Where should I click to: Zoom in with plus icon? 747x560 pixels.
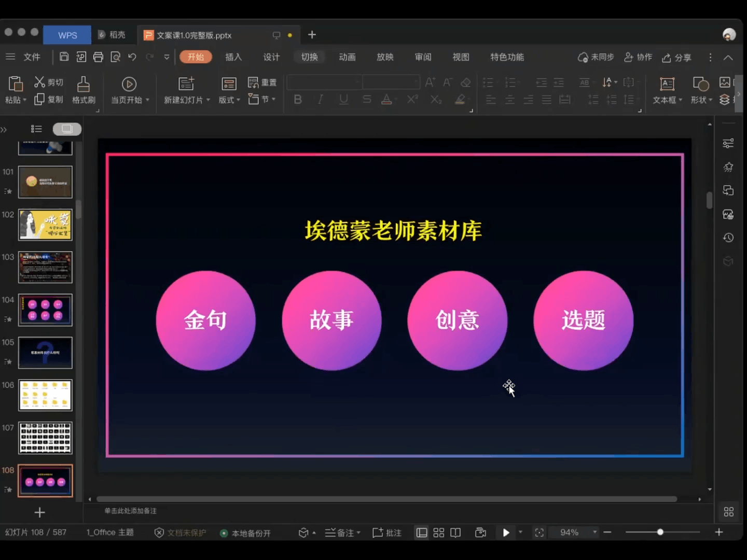coord(719,532)
